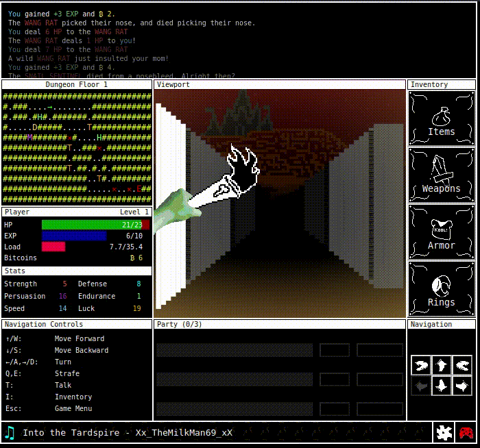The width and height of the screenshot is (480, 448).
Task: Click the log line 'You deal 6 HP to the WANG RAT'
Action: (x=68, y=32)
